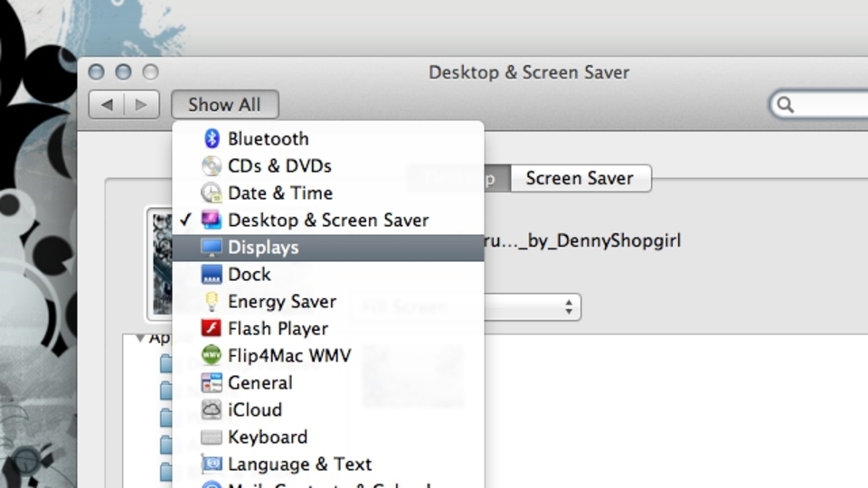Open General preferences entry
The height and width of the screenshot is (488, 868).
328,382
